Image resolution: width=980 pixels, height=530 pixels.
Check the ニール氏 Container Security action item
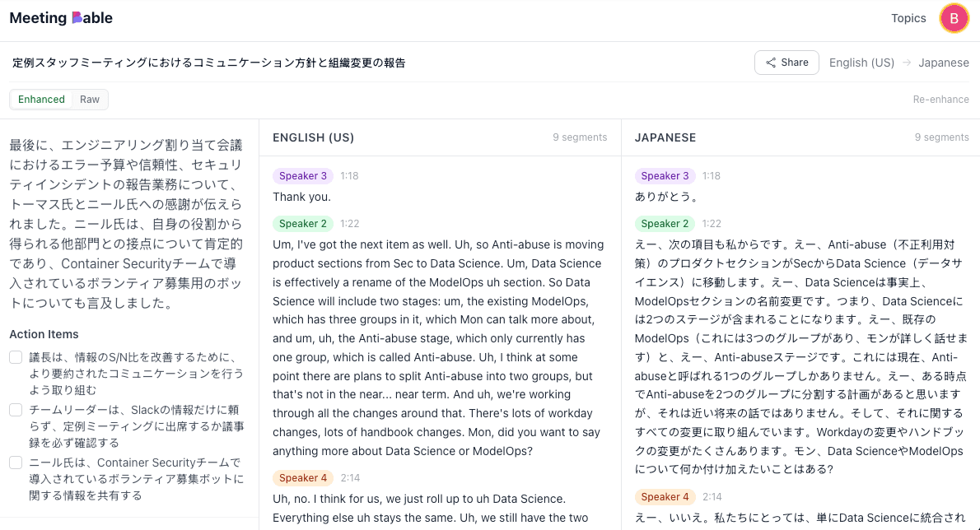[x=14, y=463]
